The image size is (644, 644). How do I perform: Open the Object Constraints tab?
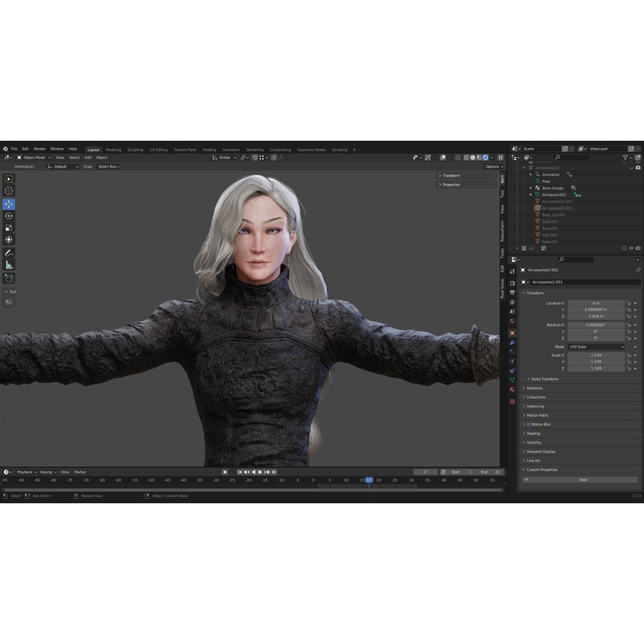512,371
